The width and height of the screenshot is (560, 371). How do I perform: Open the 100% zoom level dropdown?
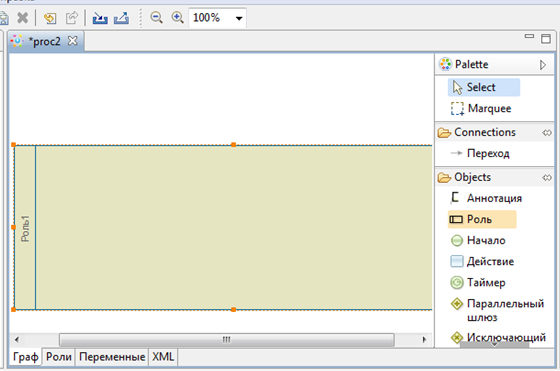click(239, 18)
